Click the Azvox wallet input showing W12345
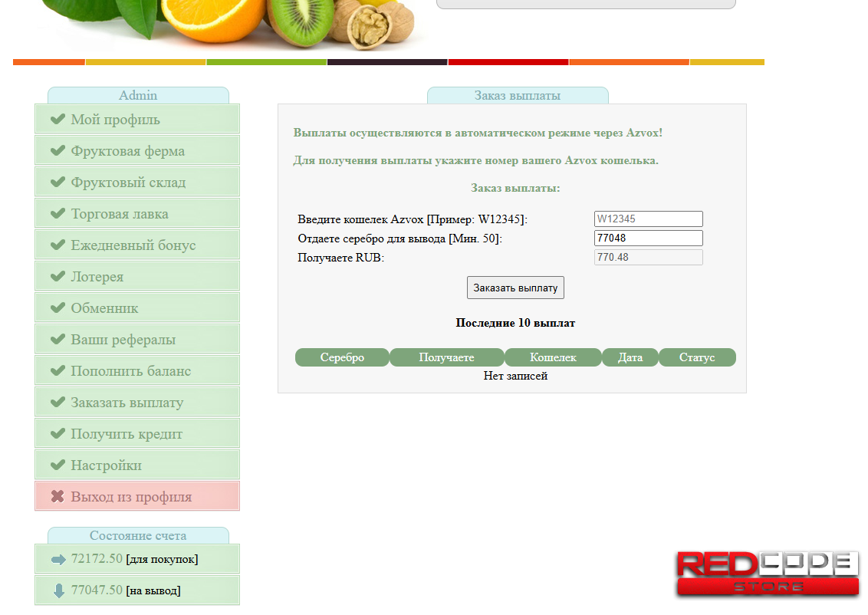Image resolution: width=868 pixels, height=615 pixels. pos(648,219)
